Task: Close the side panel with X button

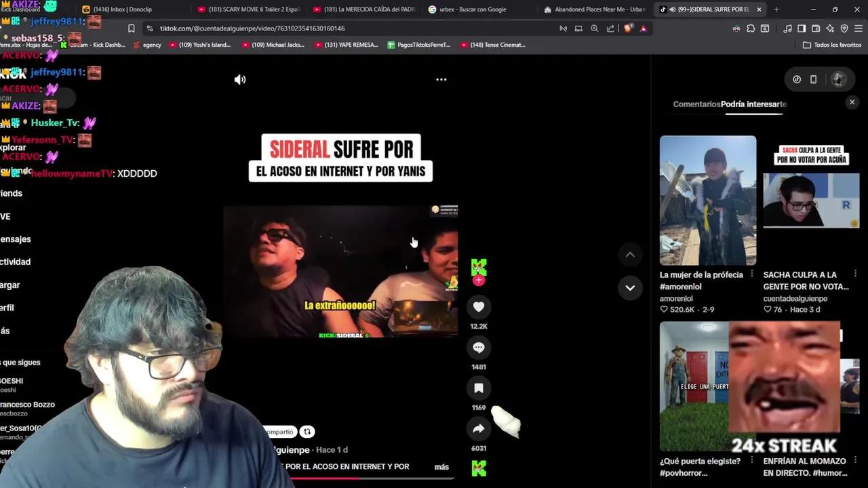Action: (x=852, y=102)
